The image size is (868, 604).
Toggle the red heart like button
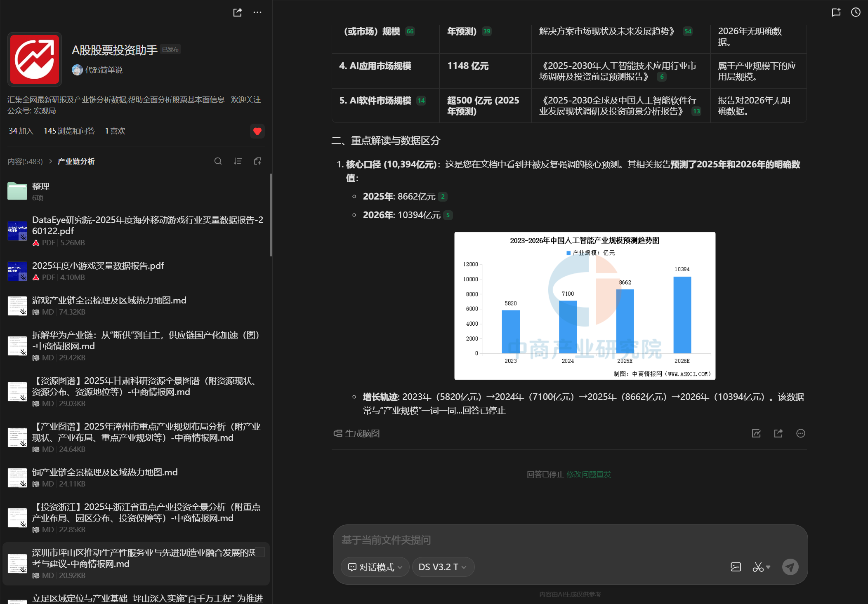pyautogui.click(x=257, y=131)
